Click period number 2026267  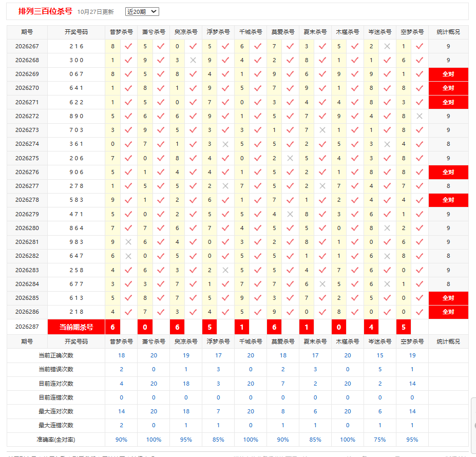pos(27,46)
